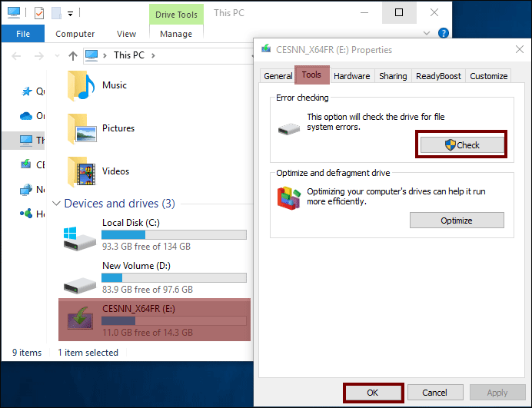Click the root chevron before This PC

(105, 55)
